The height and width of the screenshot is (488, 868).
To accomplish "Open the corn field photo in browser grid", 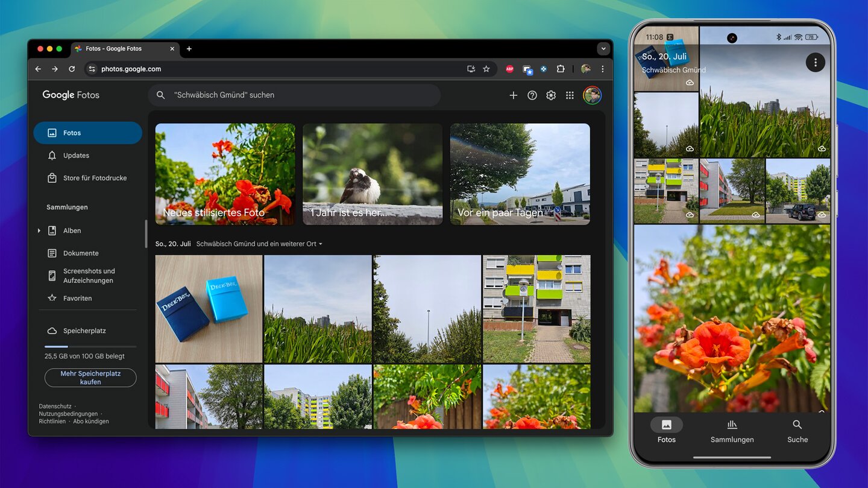I will tap(318, 309).
